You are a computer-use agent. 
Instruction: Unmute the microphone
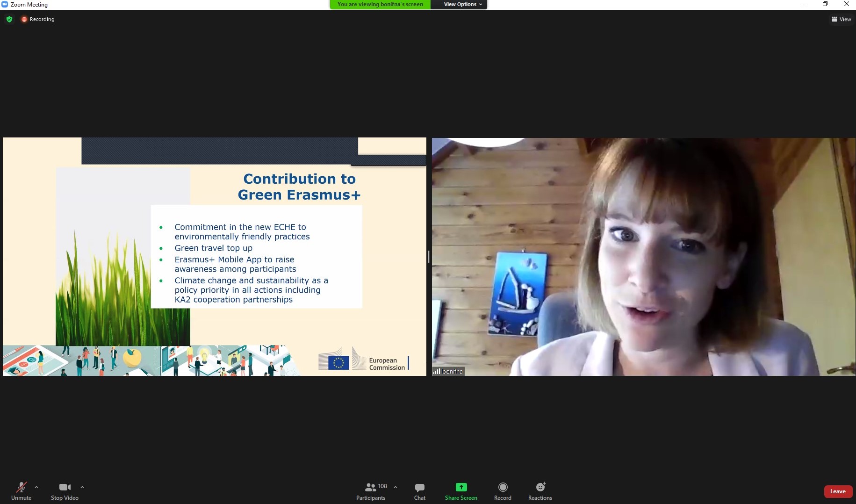click(21, 491)
